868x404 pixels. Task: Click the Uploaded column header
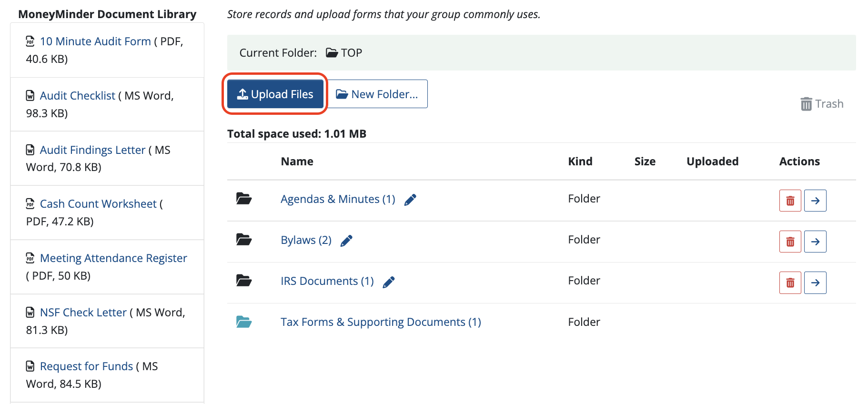pyautogui.click(x=713, y=162)
